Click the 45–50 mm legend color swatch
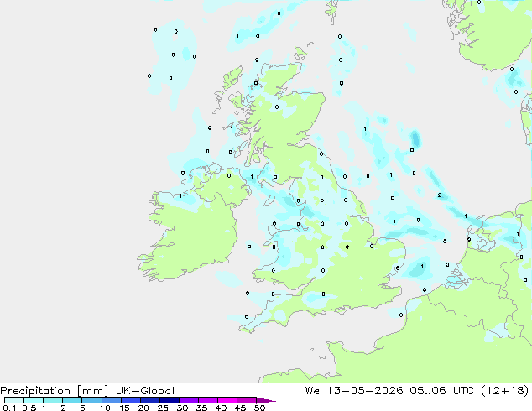 tap(247, 400)
